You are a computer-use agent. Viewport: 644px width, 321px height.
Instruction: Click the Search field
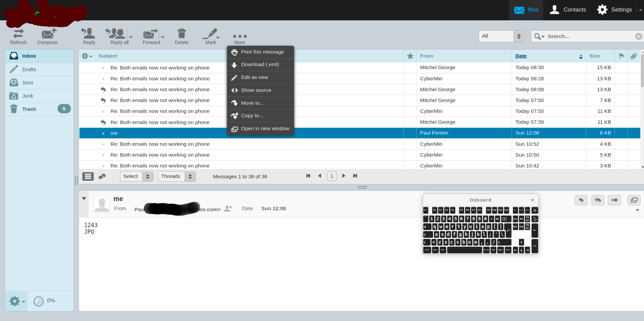(589, 36)
